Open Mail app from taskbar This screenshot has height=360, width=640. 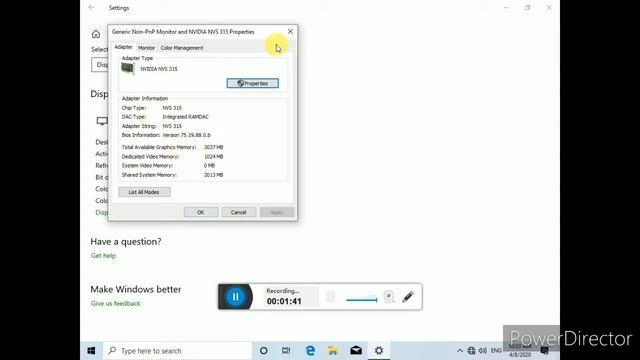pyautogui.click(x=356, y=351)
